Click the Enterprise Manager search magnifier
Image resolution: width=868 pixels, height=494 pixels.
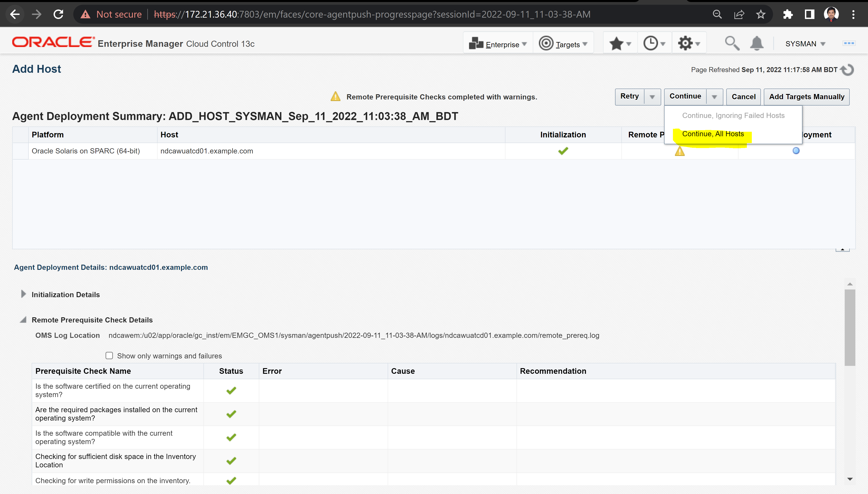coord(732,43)
